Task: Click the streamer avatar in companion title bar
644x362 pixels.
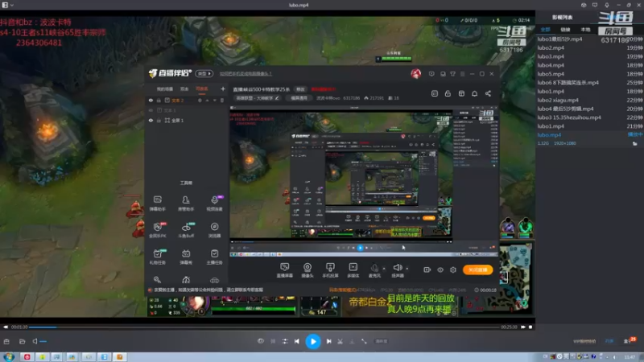Action: 415,74
